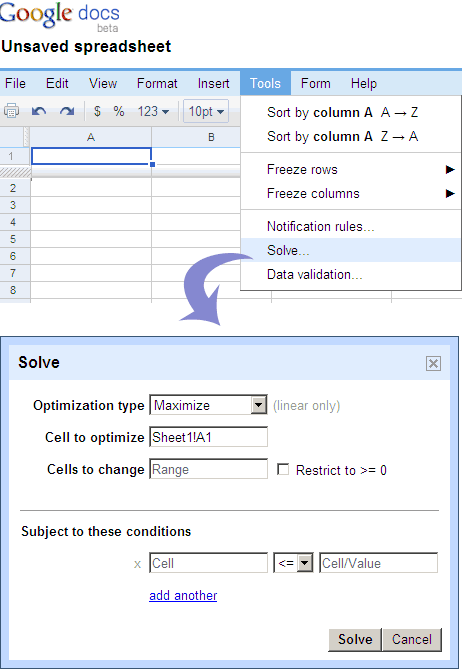Apply currency format with $ icon

pyautogui.click(x=97, y=111)
